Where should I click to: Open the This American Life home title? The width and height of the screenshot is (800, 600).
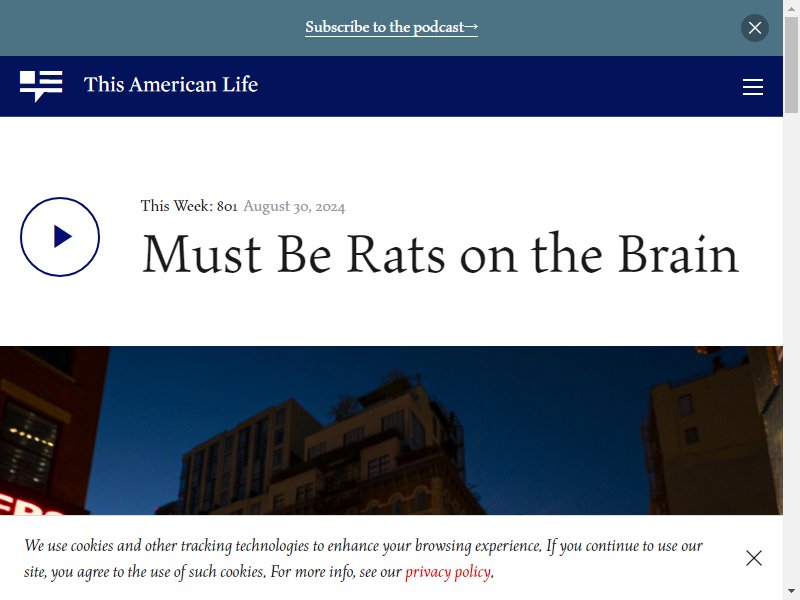171,84
